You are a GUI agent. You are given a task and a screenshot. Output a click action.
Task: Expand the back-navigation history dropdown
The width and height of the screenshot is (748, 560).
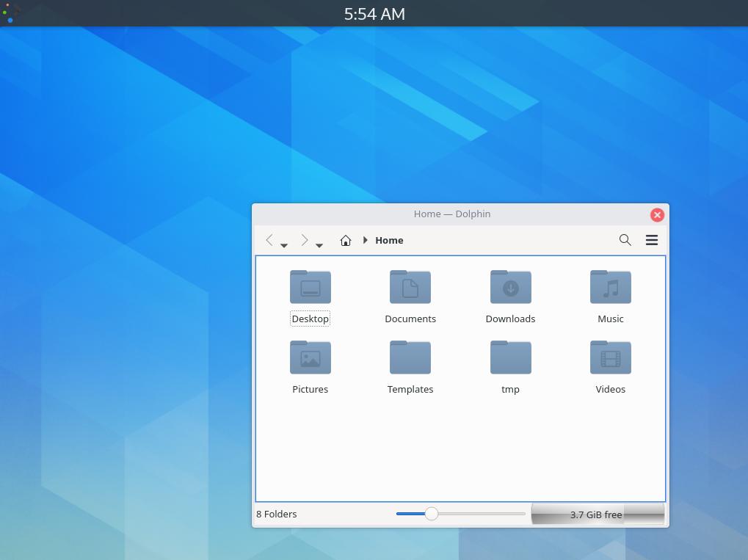tap(283, 244)
